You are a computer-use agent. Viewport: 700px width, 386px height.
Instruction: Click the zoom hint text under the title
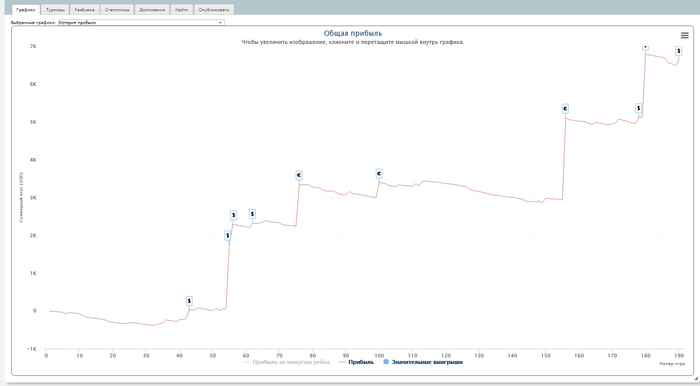click(353, 42)
